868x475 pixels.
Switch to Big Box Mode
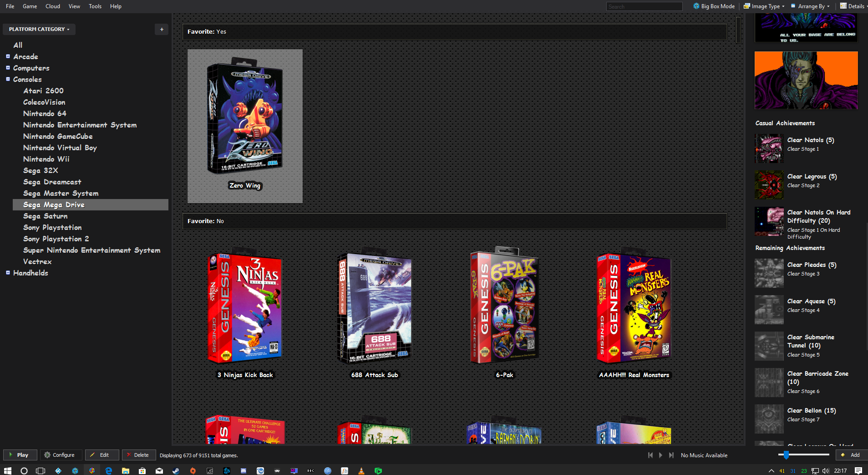(714, 6)
